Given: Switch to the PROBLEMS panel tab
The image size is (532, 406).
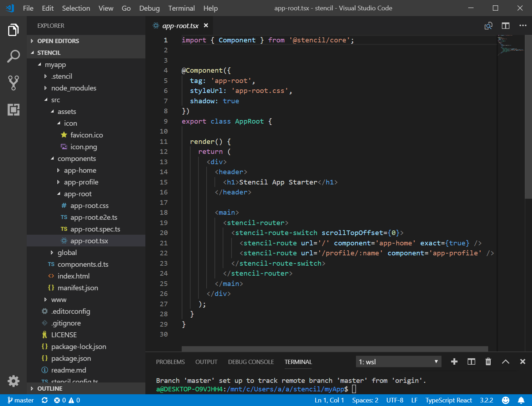Looking at the screenshot, I should click(170, 362).
